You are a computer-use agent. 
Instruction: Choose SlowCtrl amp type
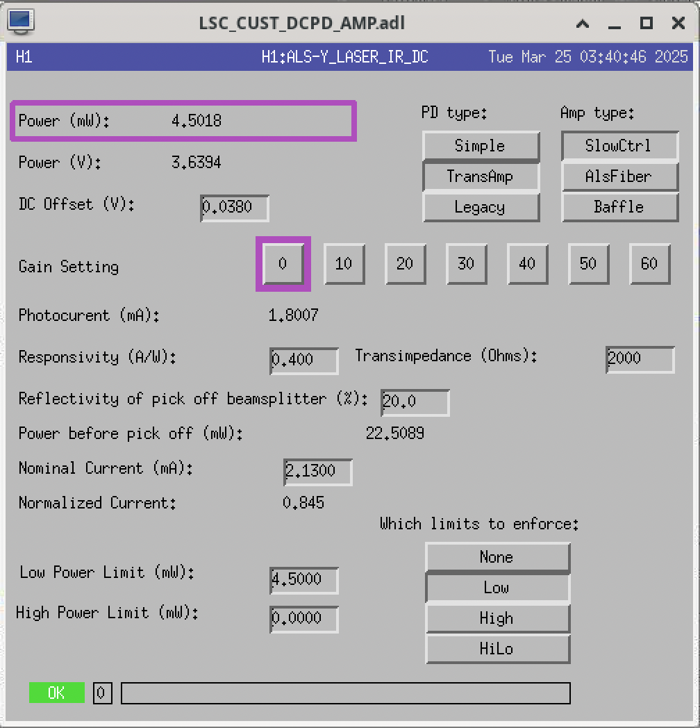click(x=619, y=146)
